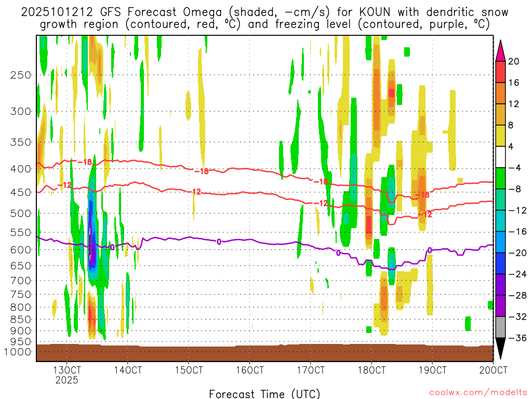The image size is (532, 399).
Task: Click the 600 pressure level label
Action: [x=21, y=250]
